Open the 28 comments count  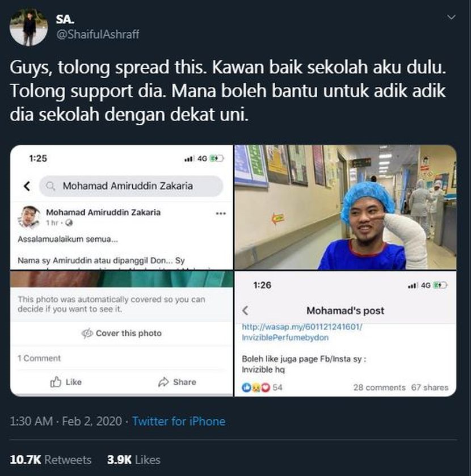379,387
